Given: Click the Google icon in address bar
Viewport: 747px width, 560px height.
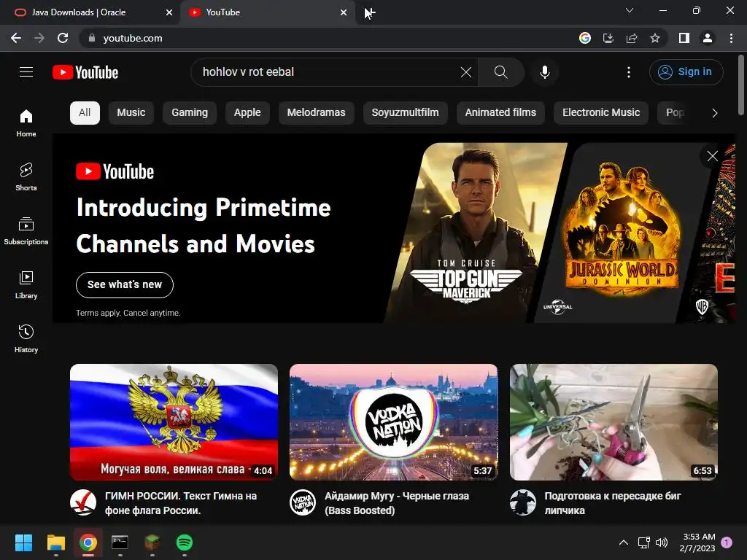Looking at the screenshot, I should (585, 38).
